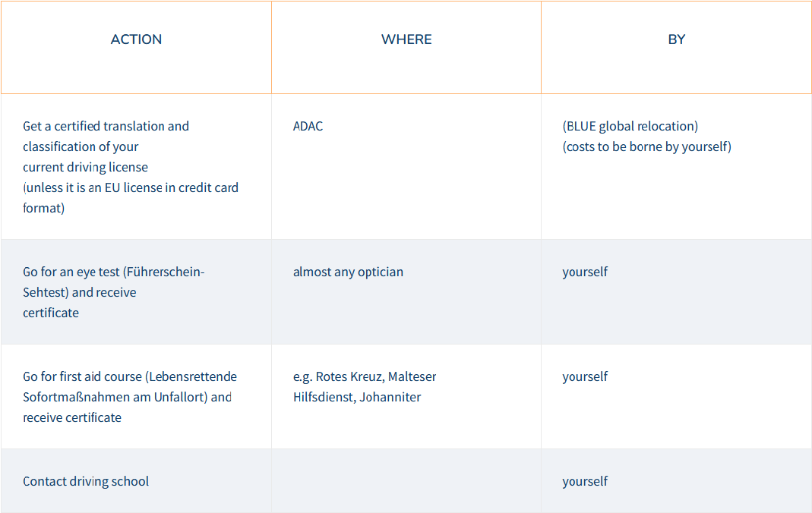This screenshot has height=513, width=812.
Task: Click '(BLUE global relocation)' text
Action: point(630,126)
